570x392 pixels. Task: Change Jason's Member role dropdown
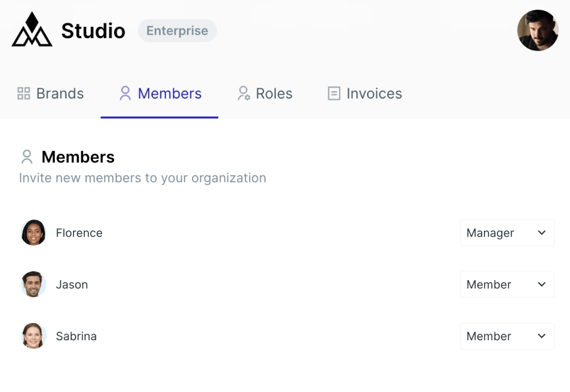click(507, 284)
